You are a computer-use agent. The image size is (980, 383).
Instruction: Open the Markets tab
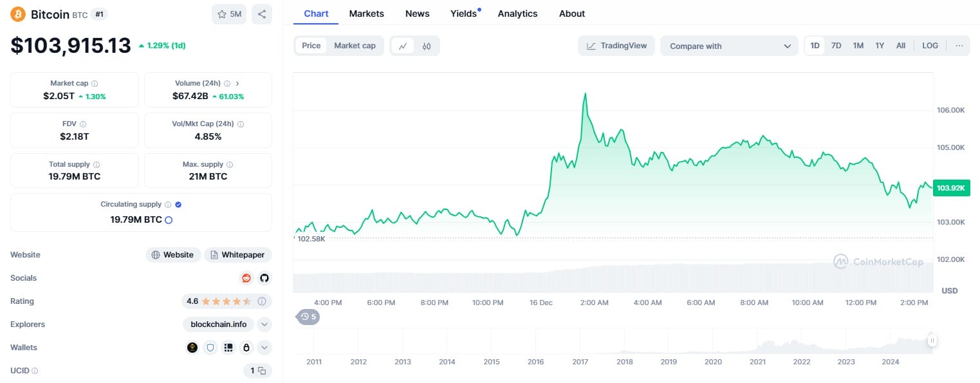(367, 14)
